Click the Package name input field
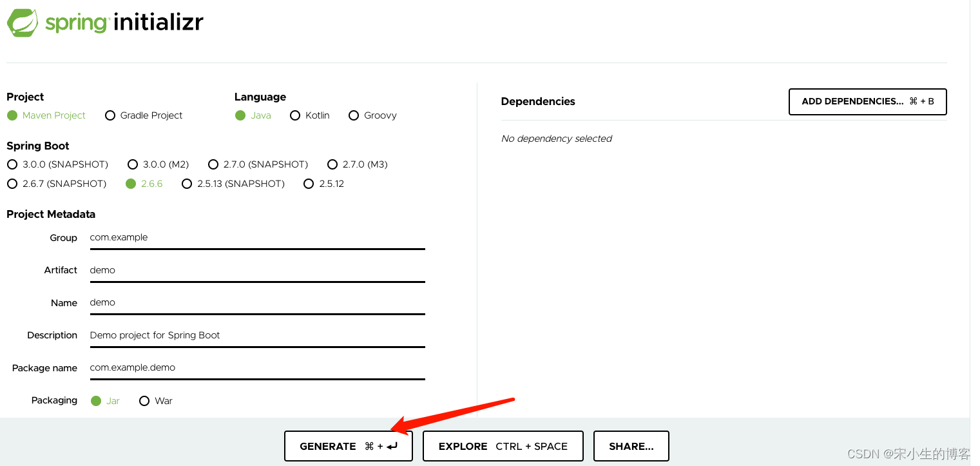This screenshot has width=980, height=466. tap(257, 367)
